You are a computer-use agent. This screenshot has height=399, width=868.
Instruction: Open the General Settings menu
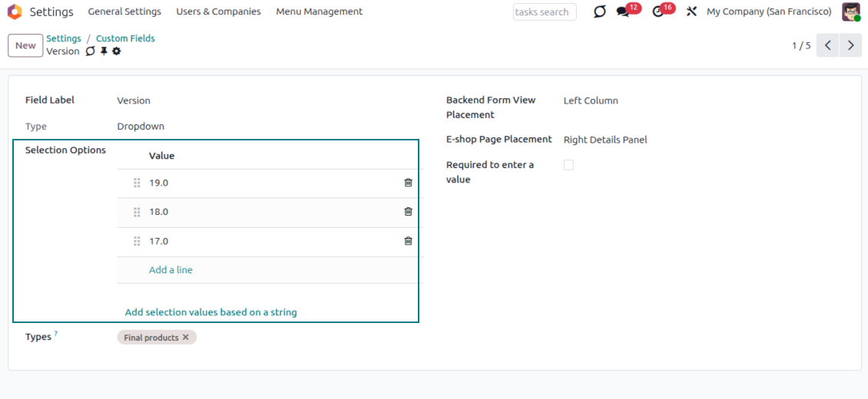point(124,12)
